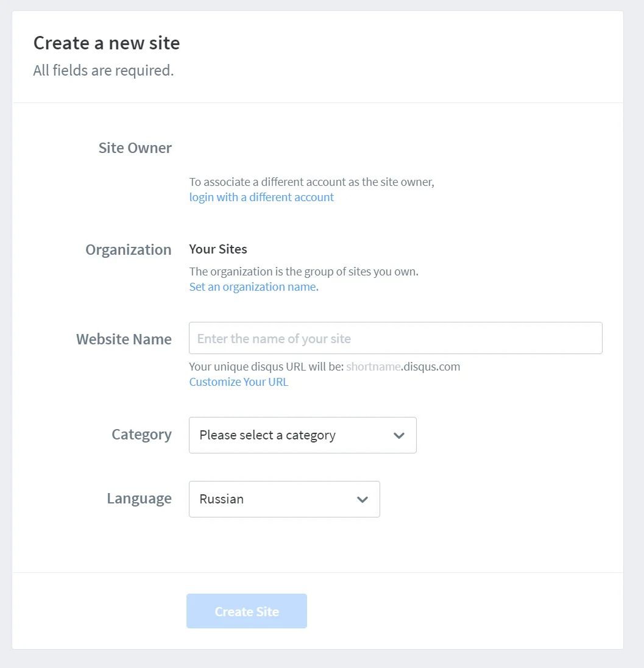644x668 pixels.
Task: Click the 'To associate a different account' text
Action: click(x=311, y=182)
